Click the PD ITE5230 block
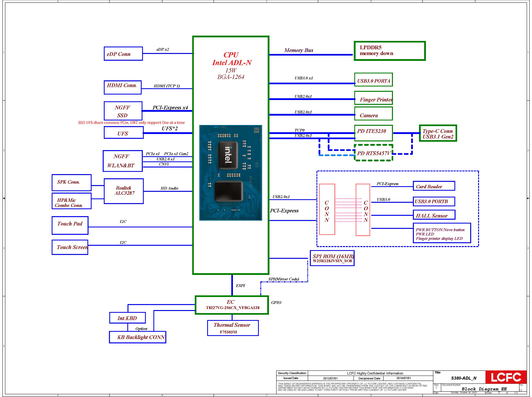Screen dimensions: 532x397 click(373, 133)
